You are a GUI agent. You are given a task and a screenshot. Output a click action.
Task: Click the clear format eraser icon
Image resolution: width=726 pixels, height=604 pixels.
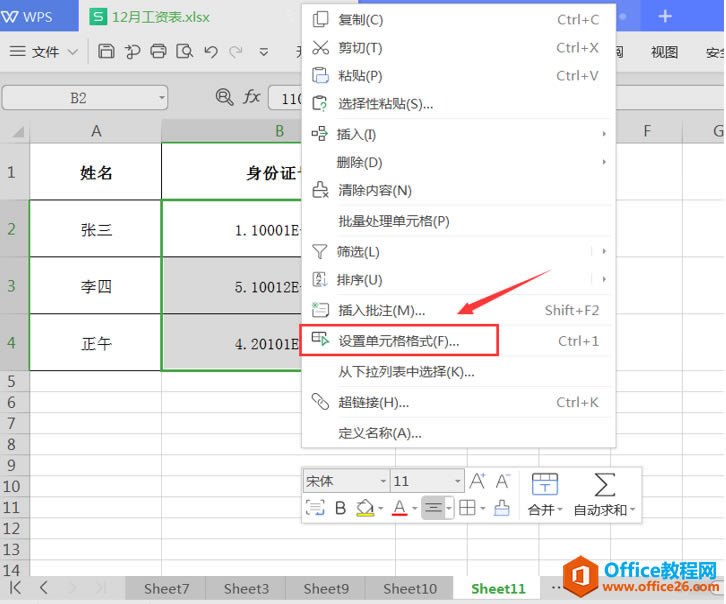501,508
